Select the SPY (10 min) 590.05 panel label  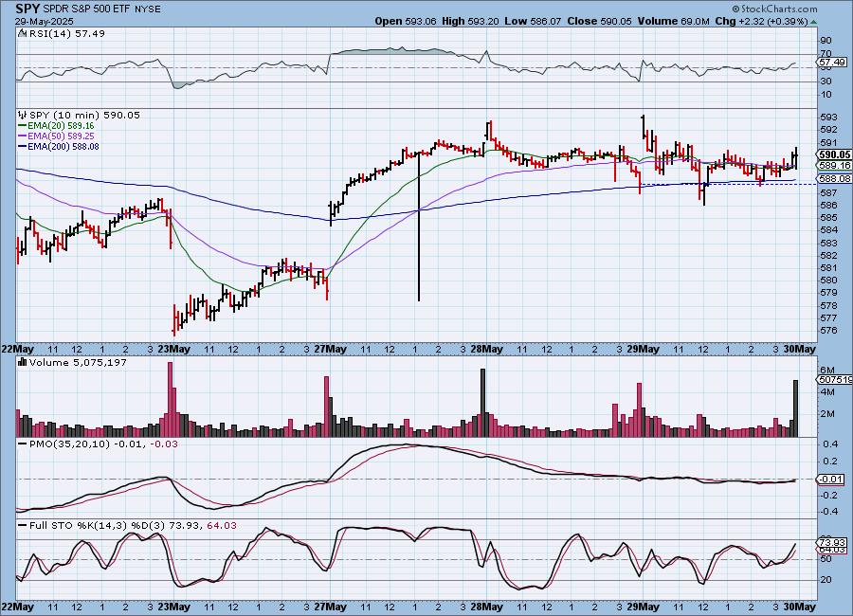point(84,115)
